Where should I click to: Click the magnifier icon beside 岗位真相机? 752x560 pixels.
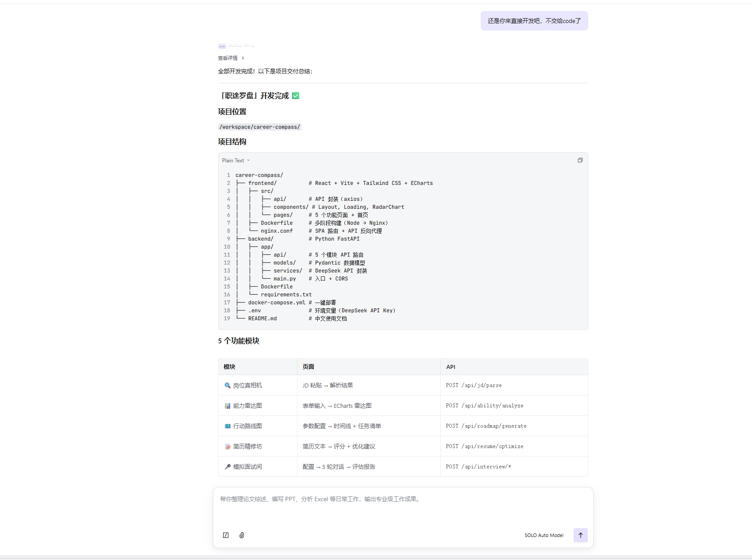tap(228, 385)
